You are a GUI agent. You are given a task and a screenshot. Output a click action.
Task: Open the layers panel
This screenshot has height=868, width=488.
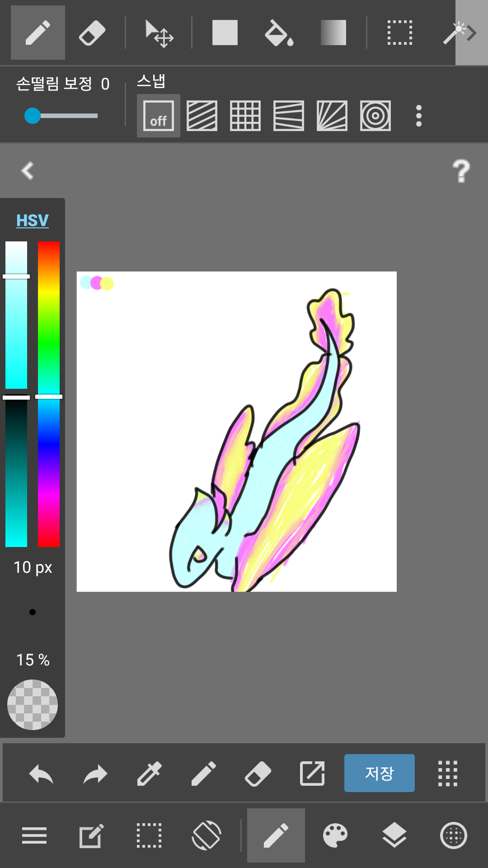pos(394,835)
